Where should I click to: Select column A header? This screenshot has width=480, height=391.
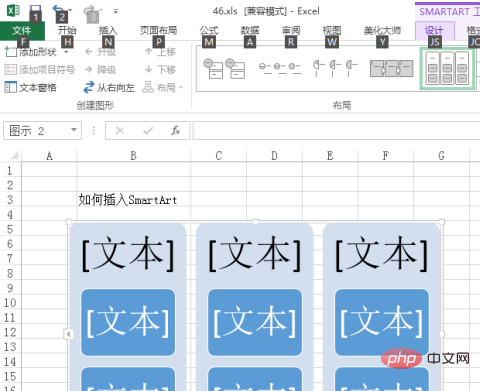pyautogui.click(x=49, y=156)
